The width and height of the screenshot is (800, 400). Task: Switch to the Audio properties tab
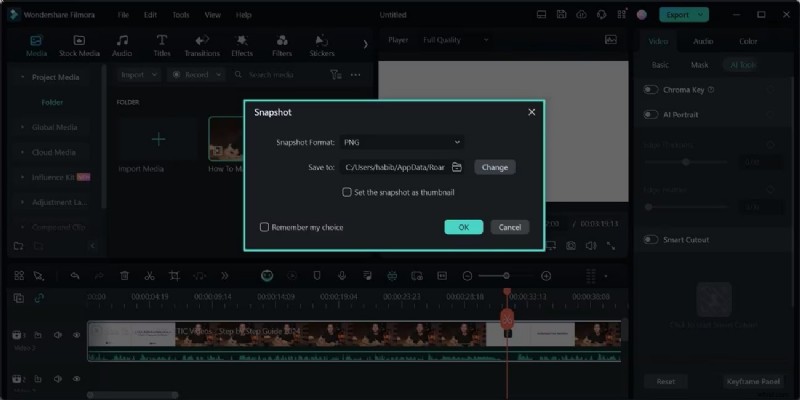(x=703, y=41)
